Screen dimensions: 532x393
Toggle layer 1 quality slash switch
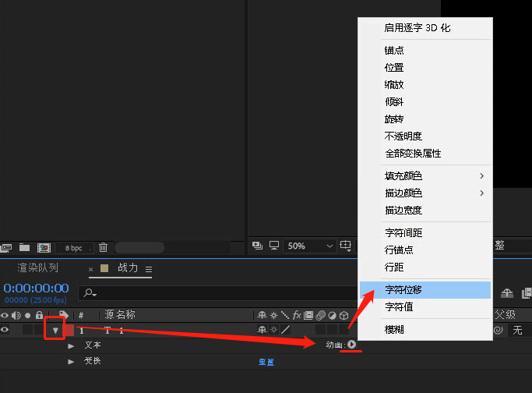(x=286, y=330)
